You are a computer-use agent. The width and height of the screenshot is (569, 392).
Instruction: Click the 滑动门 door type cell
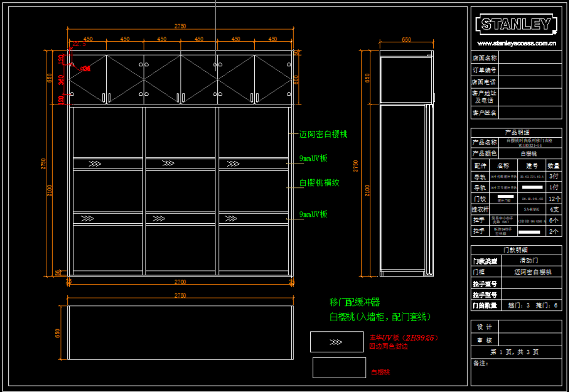pos(529,261)
